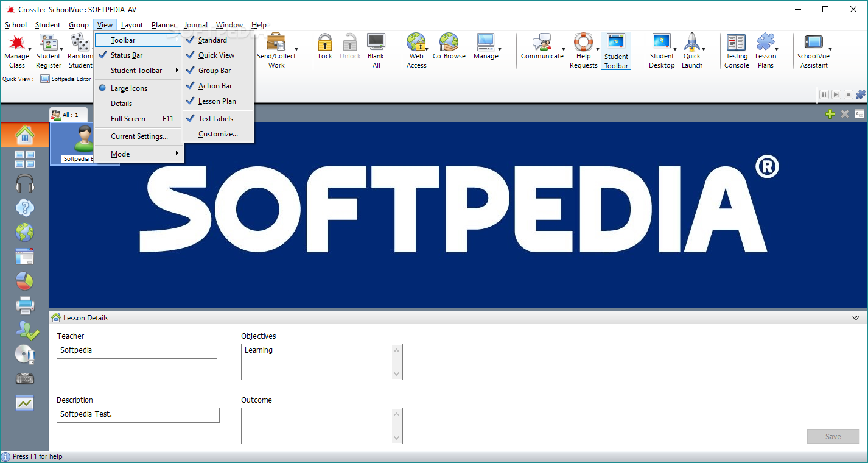Screen dimensions: 868x463
Task: Open the Quick Launch dropdown arrow
Action: pyautogui.click(x=704, y=49)
